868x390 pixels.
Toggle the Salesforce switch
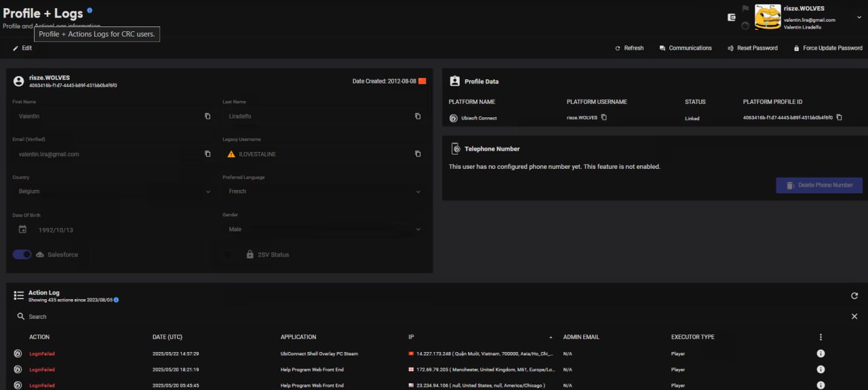[22, 254]
